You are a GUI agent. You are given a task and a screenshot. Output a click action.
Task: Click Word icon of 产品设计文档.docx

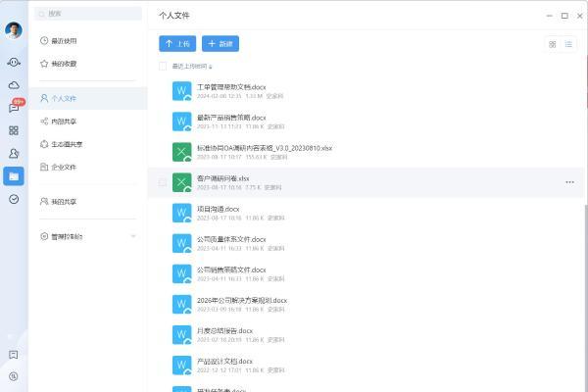(x=181, y=365)
